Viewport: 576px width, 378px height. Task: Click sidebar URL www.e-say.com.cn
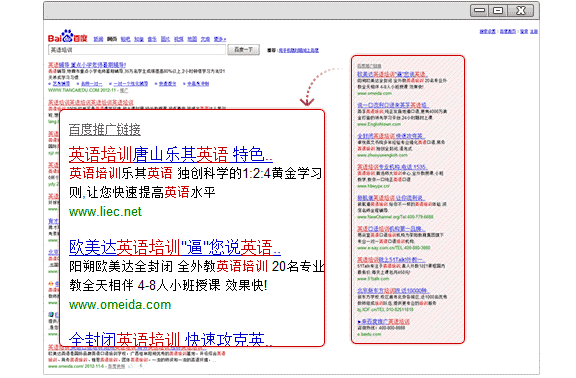coord(394,248)
